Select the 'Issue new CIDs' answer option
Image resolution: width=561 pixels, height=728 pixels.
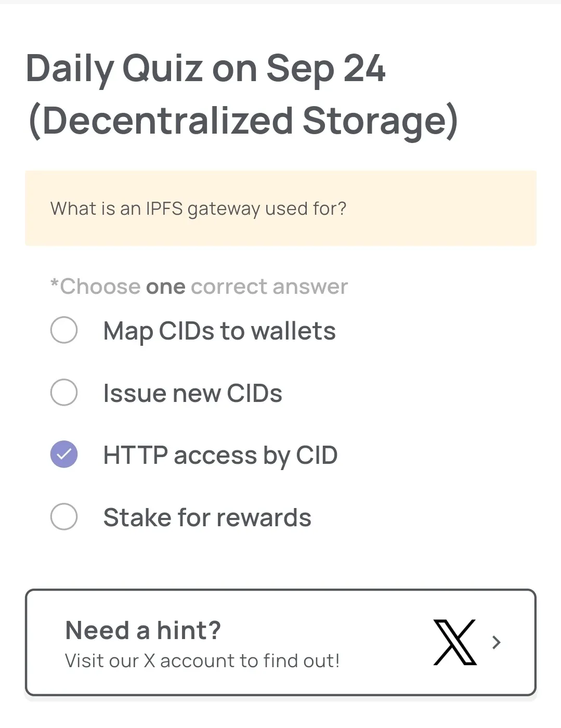[x=63, y=393]
